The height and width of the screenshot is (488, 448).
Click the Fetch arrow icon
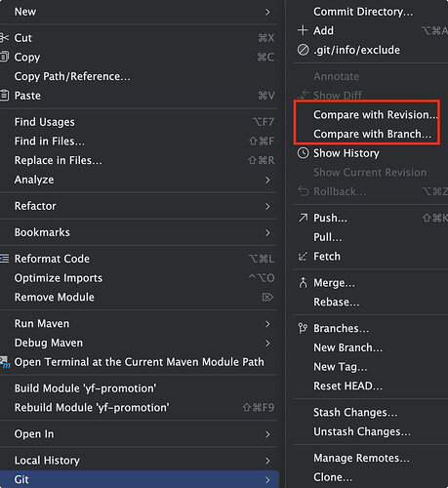click(303, 257)
